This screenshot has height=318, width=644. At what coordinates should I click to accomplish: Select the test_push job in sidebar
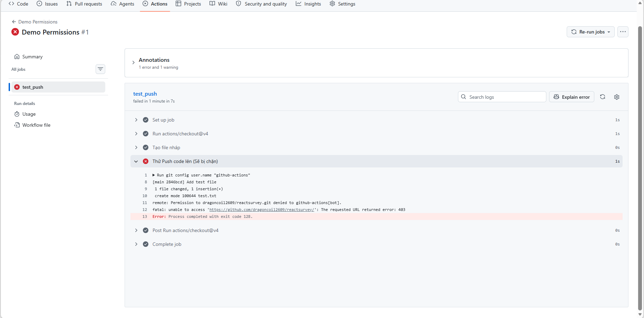coord(58,87)
